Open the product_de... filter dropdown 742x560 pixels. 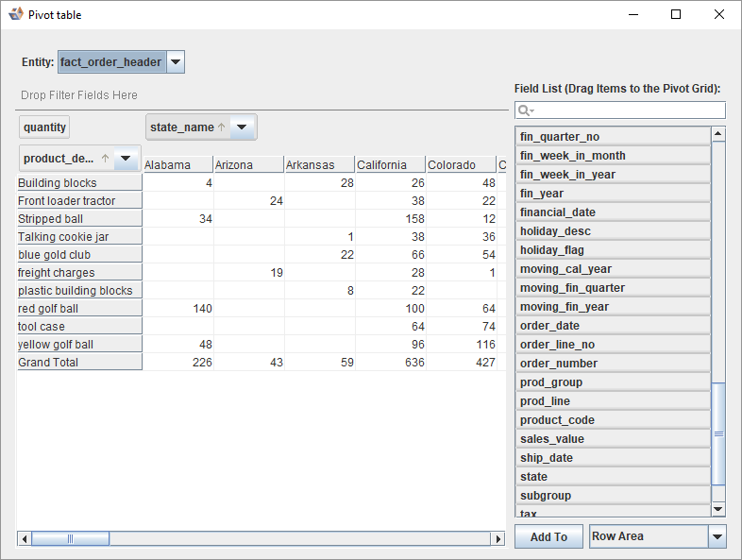[126, 159]
